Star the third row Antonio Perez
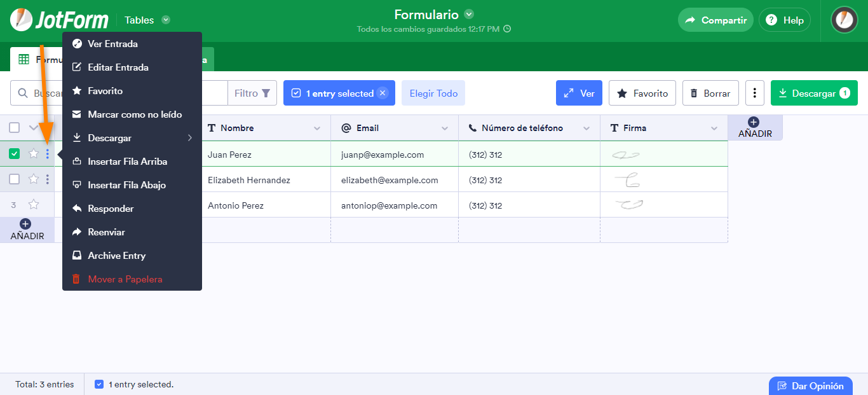 (x=34, y=205)
